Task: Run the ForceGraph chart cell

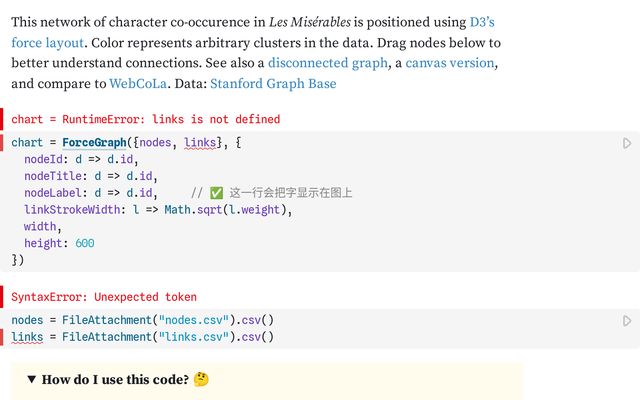Action: point(627,144)
